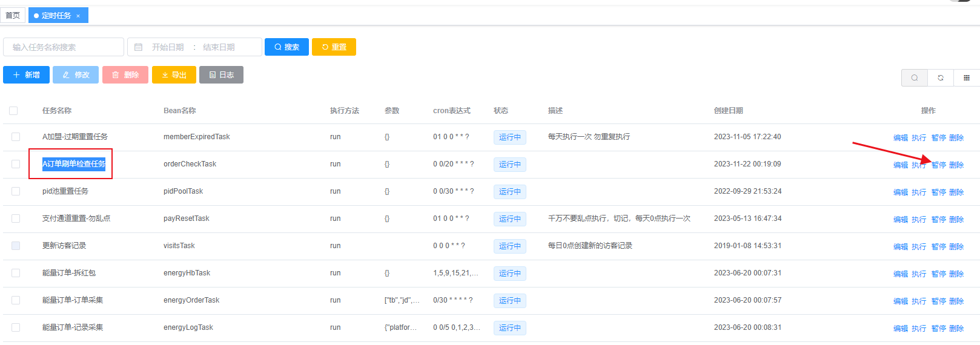This screenshot has height=345, width=980.
Task: Toggle the select-all checkbox in table header
Action: (x=13, y=111)
